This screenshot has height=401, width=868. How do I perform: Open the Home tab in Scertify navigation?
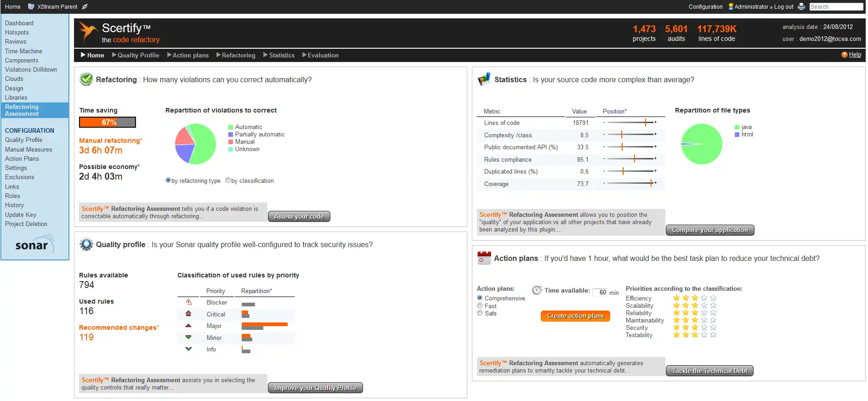coord(92,55)
